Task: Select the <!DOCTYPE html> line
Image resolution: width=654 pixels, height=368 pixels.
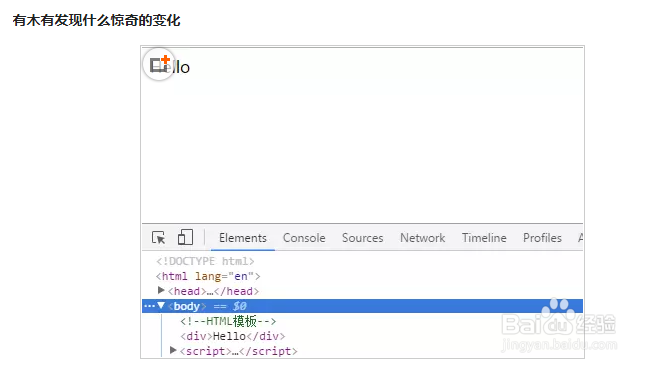Action: [205, 261]
